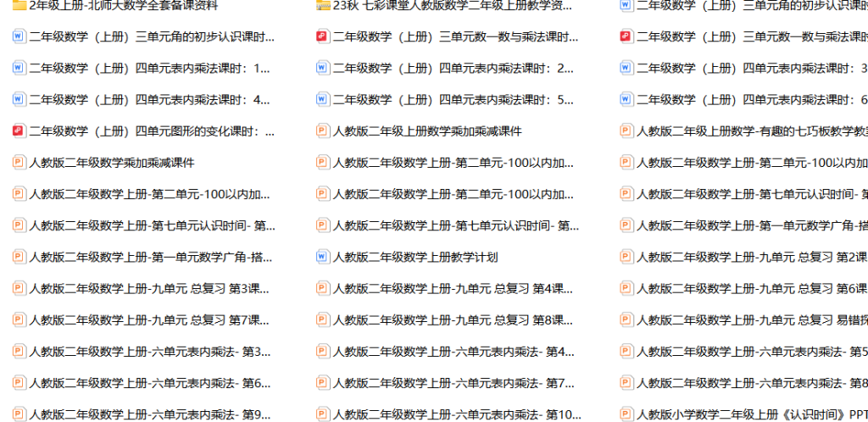The image size is (868, 422).
Task: Click PPT icon of 九单元 总复习 第7课
Action: pyautogui.click(x=19, y=319)
